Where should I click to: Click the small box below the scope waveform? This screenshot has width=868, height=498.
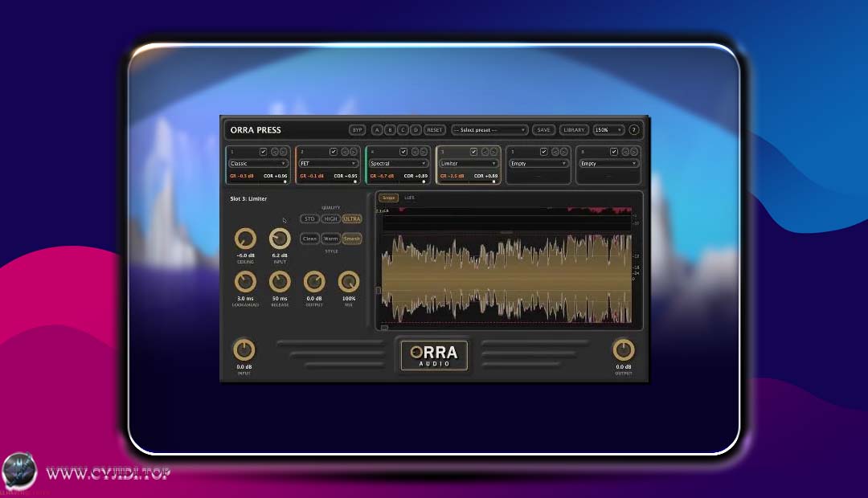pos(385,328)
